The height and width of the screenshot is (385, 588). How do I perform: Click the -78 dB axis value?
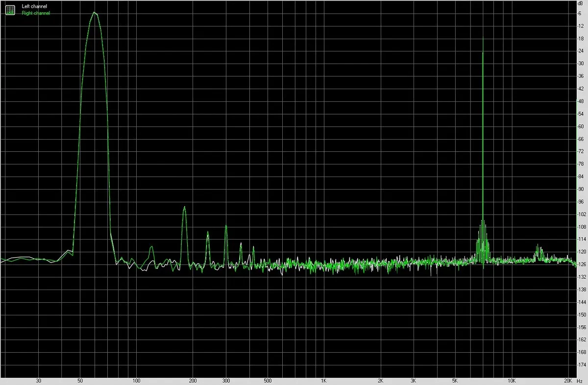coord(581,164)
